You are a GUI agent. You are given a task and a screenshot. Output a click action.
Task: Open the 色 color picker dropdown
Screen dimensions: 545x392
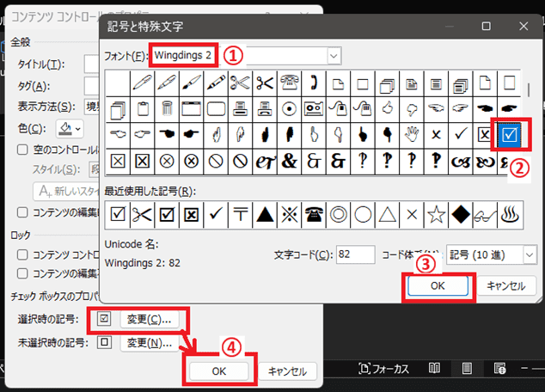click(70, 128)
